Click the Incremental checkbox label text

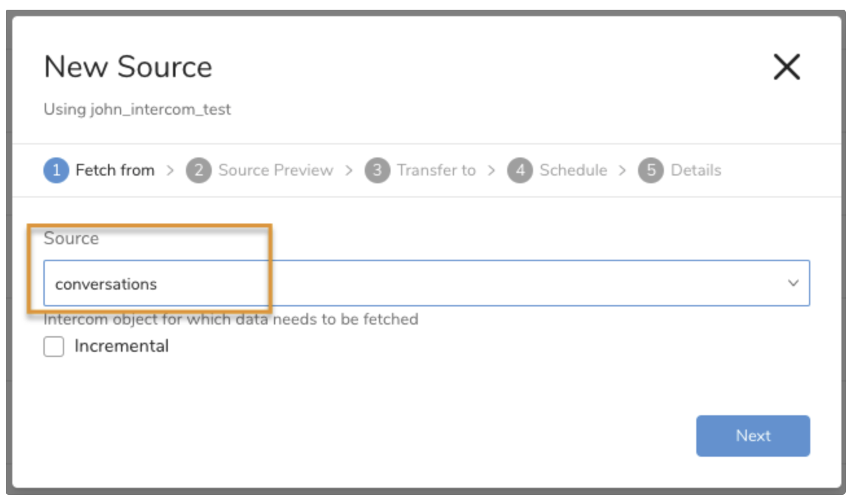point(121,347)
